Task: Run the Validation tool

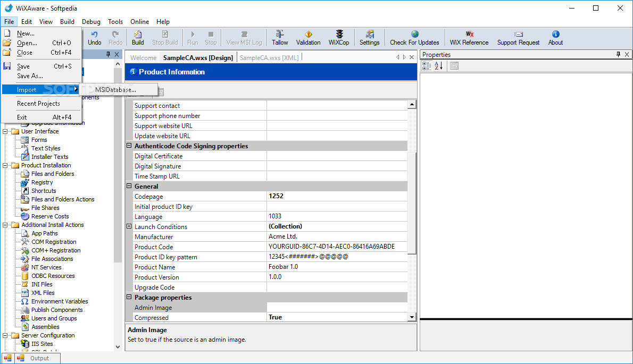Action: pyautogui.click(x=308, y=38)
